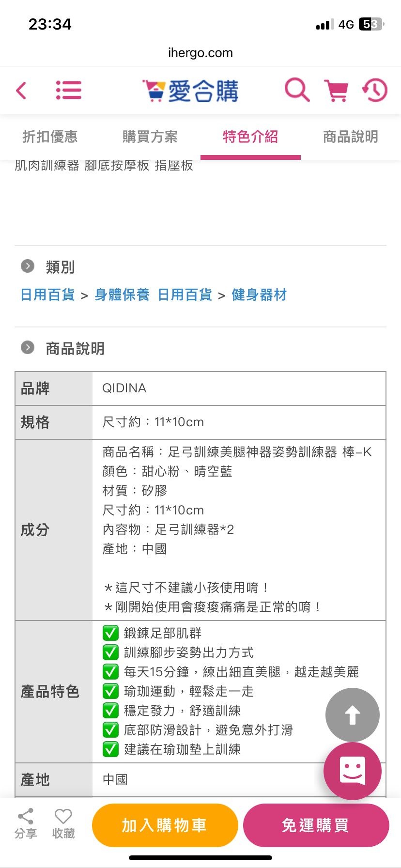Image resolution: width=401 pixels, height=868 pixels.
Task: Switch to the 折扣優惠 tab
Action: click(50, 137)
